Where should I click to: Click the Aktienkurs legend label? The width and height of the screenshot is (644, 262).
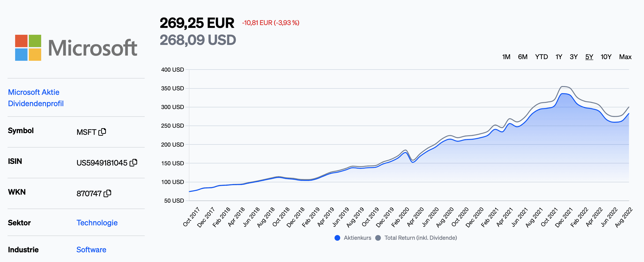(x=357, y=238)
